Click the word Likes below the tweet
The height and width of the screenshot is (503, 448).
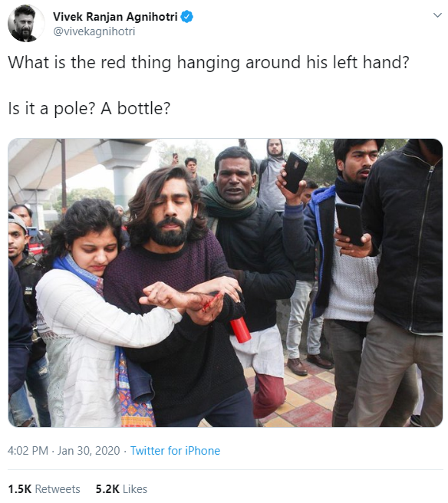pos(135,489)
